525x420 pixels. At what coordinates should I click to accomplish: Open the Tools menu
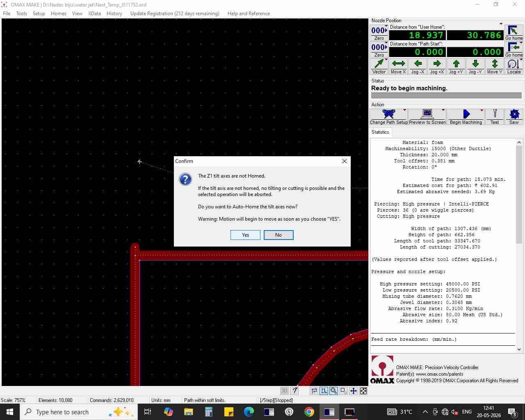[22, 14]
